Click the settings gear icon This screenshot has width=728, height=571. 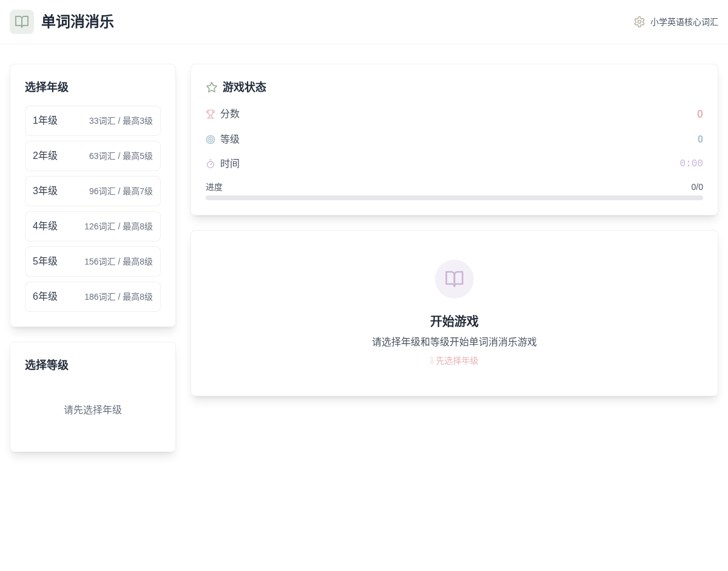click(x=639, y=22)
